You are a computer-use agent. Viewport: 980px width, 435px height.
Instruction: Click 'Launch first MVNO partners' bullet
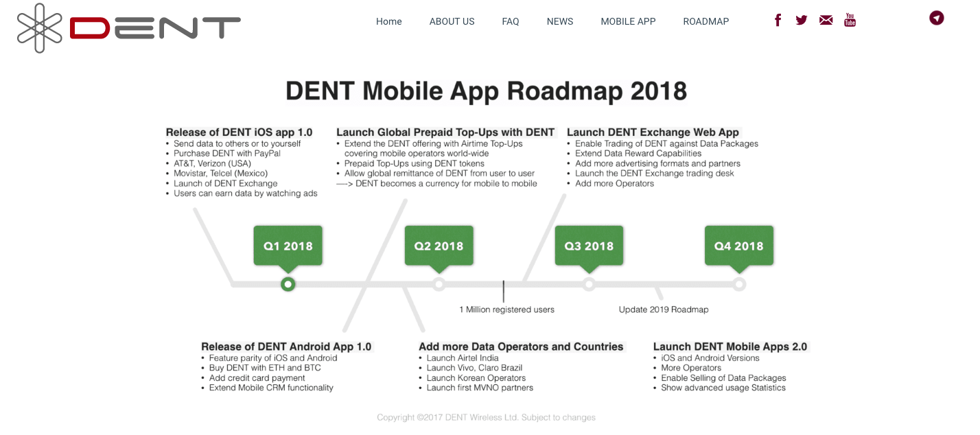(x=480, y=388)
